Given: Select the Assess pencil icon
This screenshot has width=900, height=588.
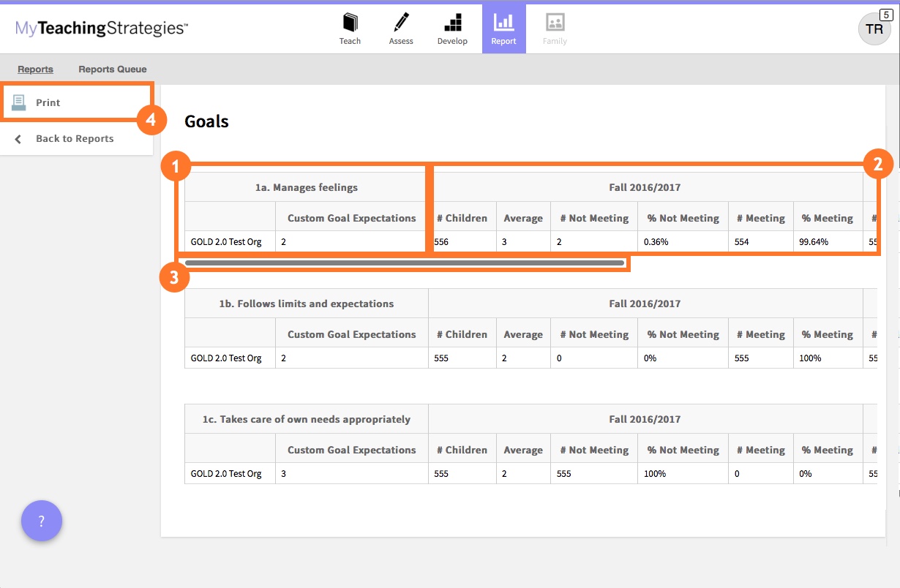Looking at the screenshot, I should 401,27.
